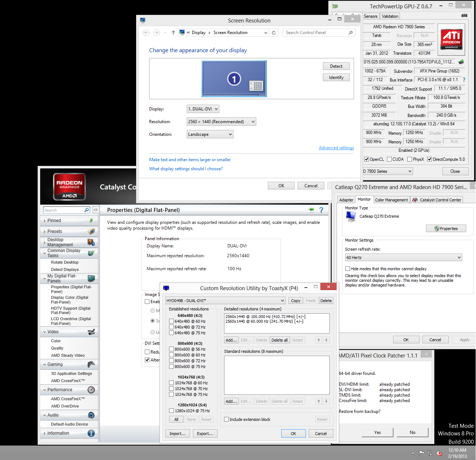Screen dimensions: 476x460
Task: Check 'Hide modes that this monitor cannot display'
Action: pyautogui.click(x=347, y=269)
